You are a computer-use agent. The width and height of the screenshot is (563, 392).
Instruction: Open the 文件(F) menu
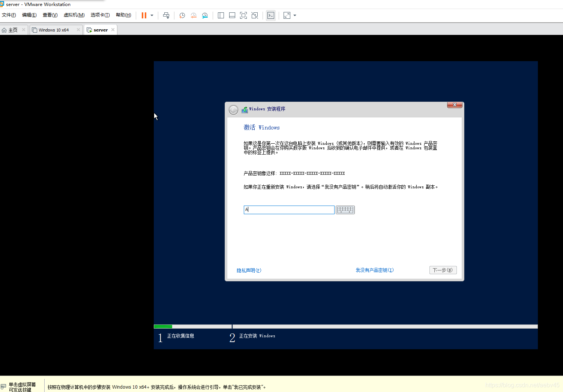[x=9, y=15]
